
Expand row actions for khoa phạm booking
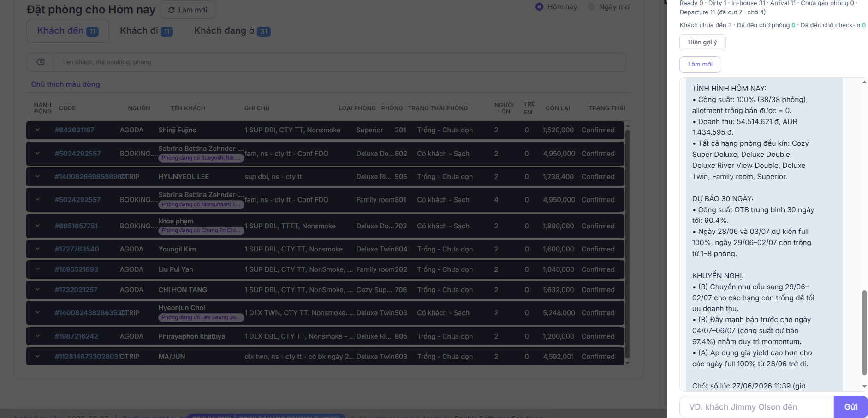[x=37, y=226]
